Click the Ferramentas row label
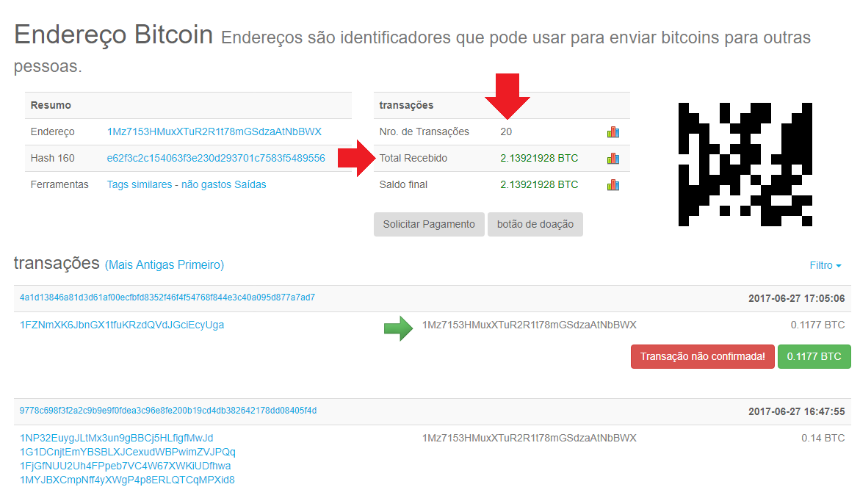Viewport: 860px width, 487px height. point(59,184)
